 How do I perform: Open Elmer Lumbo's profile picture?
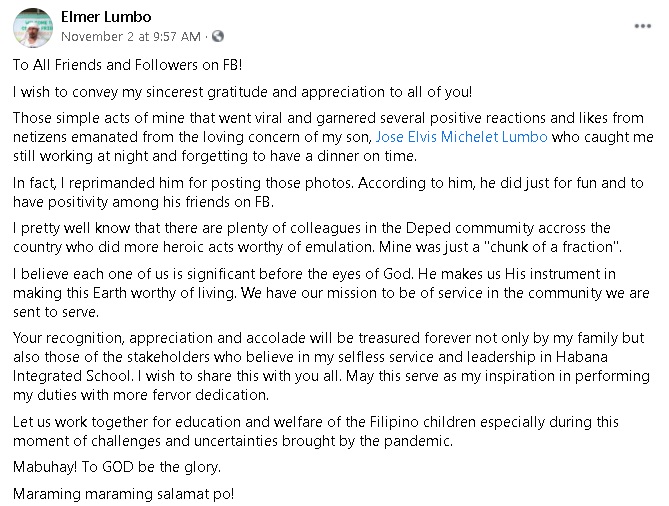tap(33, 28)
